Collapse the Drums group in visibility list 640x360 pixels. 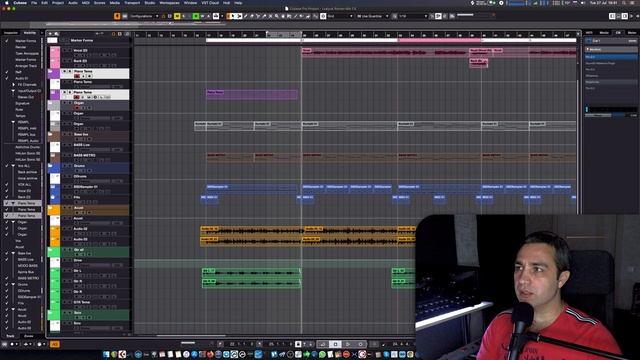coord(13,284)
